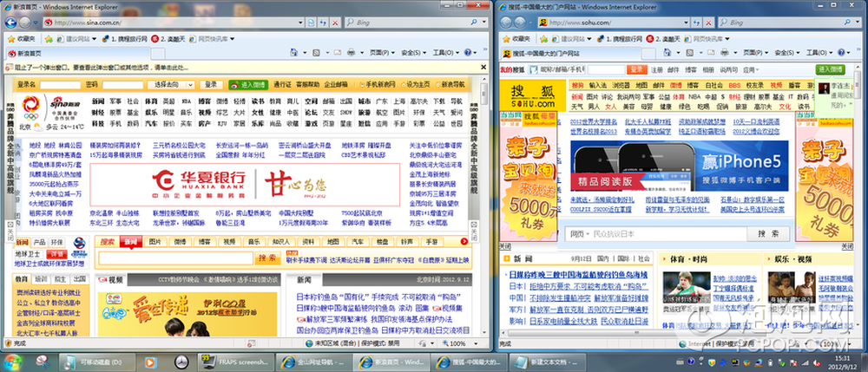Viewport: 868px width, 372px height.
Task: Open the media player taskbar icon
Action: 150,362
